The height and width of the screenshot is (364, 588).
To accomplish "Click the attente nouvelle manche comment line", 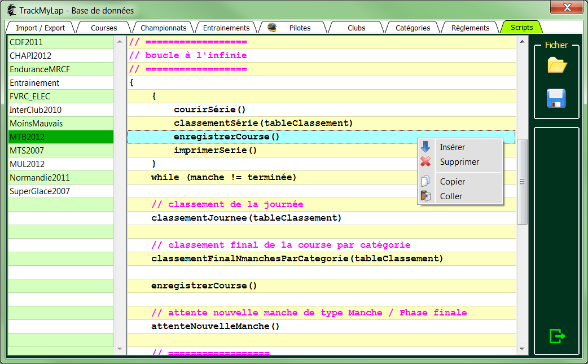I will [322, 313].
